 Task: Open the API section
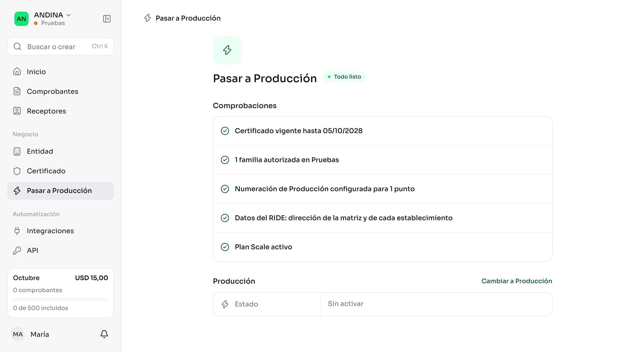[x=61, y=250]
